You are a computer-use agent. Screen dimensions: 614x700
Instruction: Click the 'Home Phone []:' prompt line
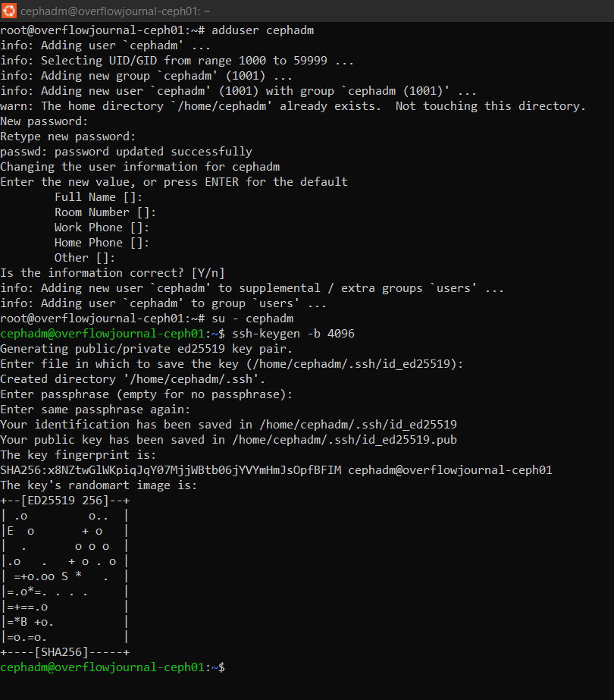pos(102,243)
